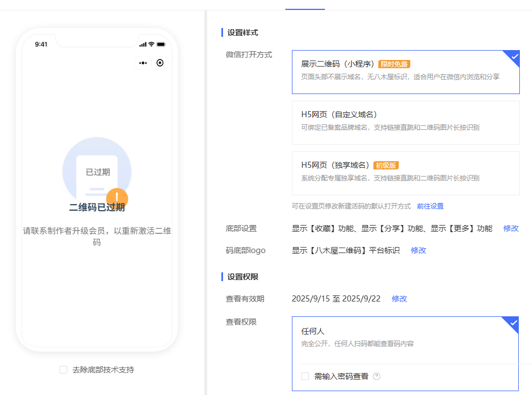Edit 查看有效期 date range via 修改
This screenshot has height=395, width=532.
coord(399,299)
